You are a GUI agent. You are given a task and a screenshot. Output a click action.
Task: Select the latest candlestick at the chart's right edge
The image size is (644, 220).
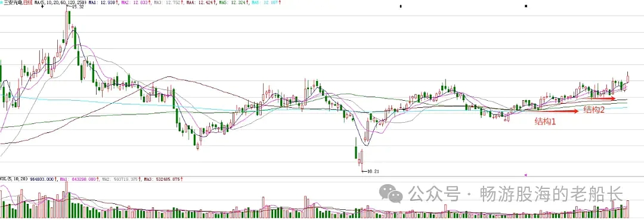click(x=627, y=78)
